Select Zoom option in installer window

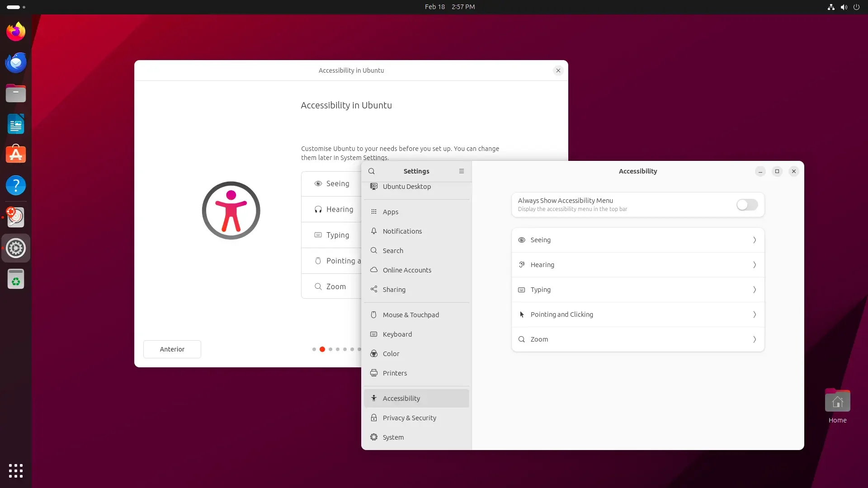(x=331, y=286)
